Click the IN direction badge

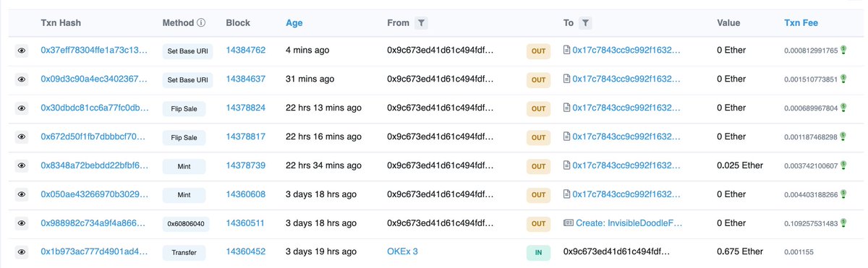(x=538, y=253)
